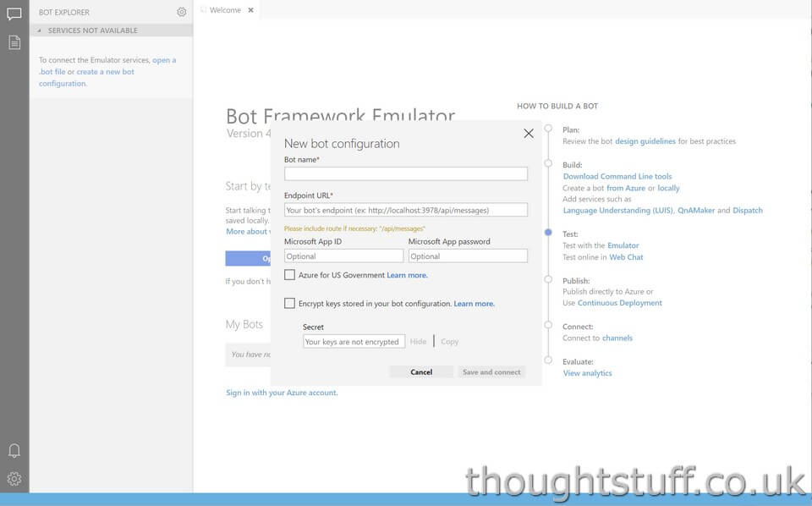Open the from Azure link
This screenshot has height=506, width=812.
626,188
